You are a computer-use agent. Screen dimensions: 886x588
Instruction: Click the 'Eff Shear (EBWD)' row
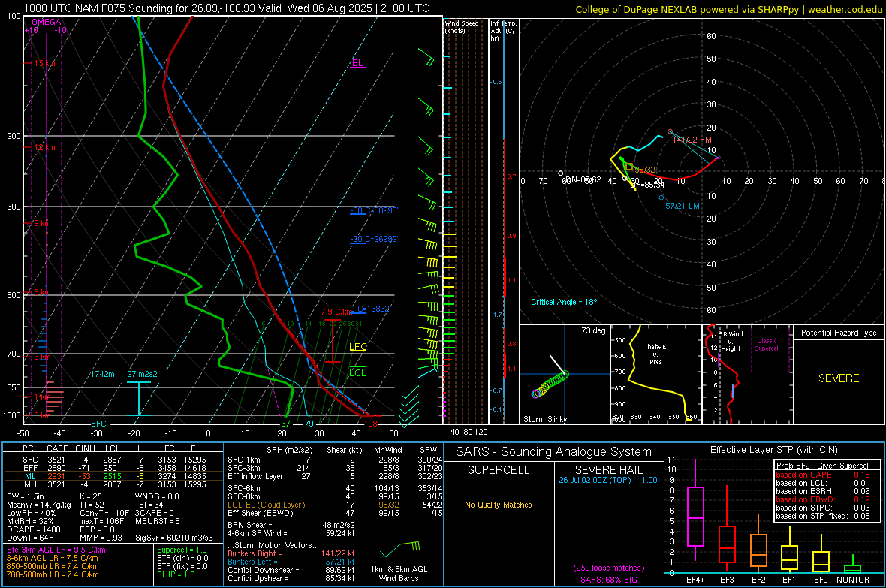pyautogui.click(x=335, y=514)
